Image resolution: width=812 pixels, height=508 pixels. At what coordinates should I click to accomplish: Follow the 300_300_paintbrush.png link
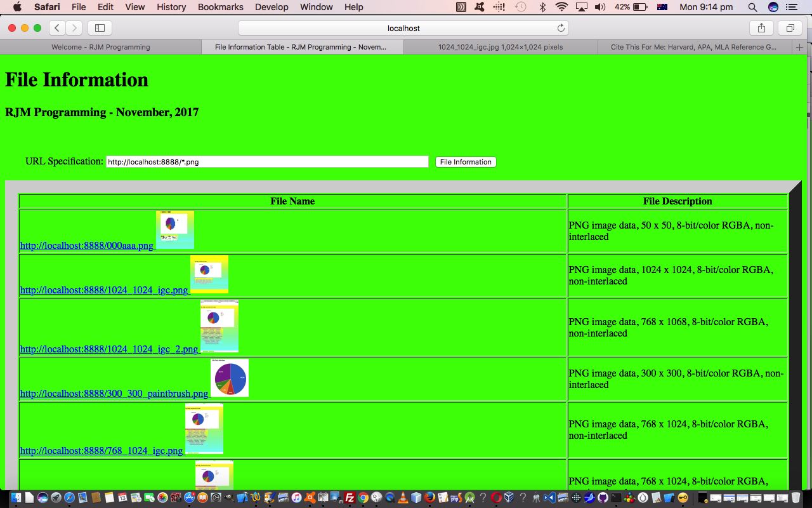[x=114, y=394]
